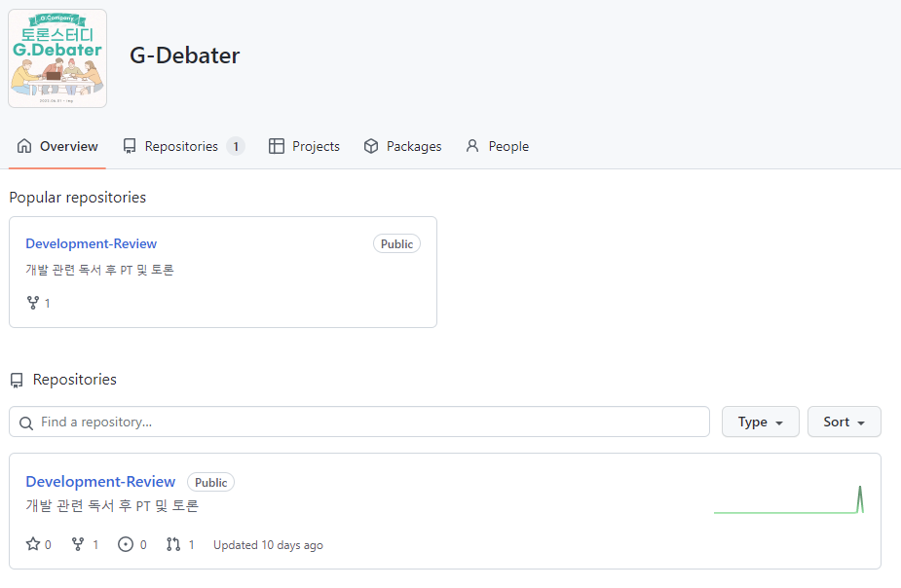Screen dimensions: 901x588
Task: Click the G-Debater organization name
Action: (x=184, y=55)
